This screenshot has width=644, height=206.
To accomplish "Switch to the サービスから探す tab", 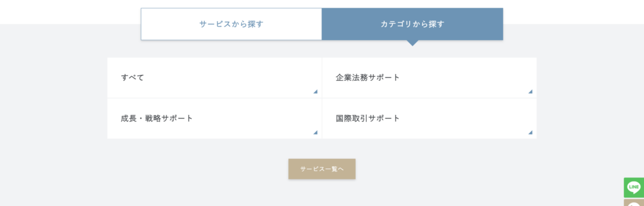I will click(231, 24).
